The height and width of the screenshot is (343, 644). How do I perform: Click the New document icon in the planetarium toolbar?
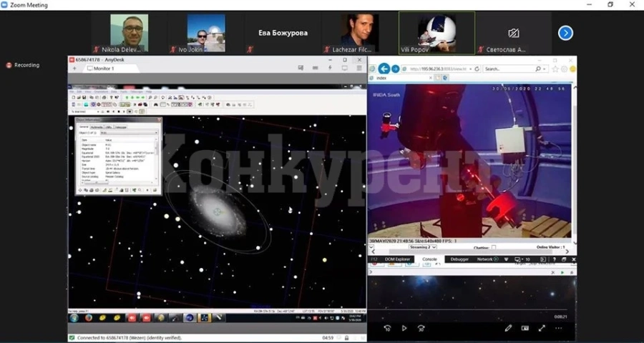pos(74,98)
